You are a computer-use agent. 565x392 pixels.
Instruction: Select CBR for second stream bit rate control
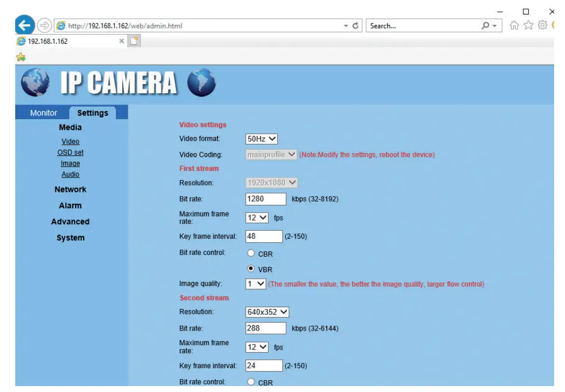click(x=251, y=382)
